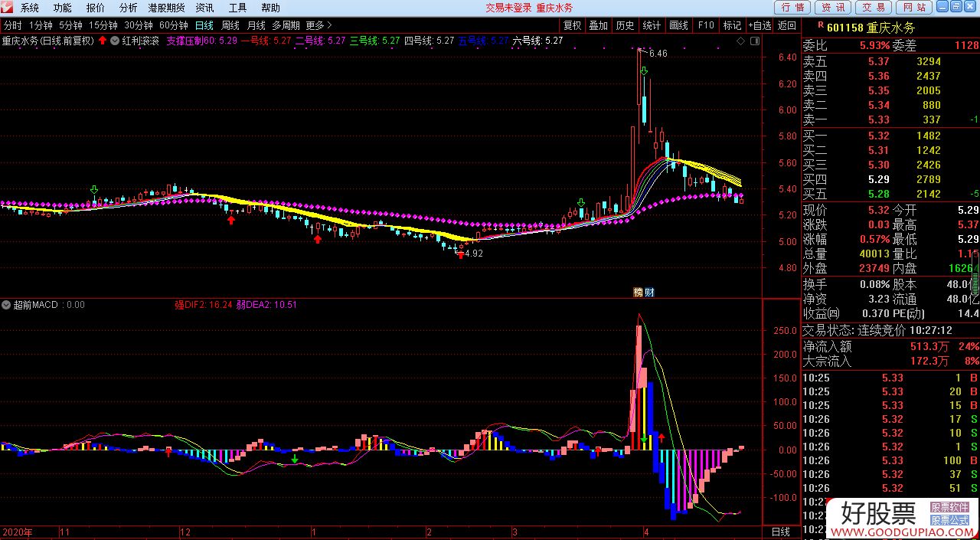Screen dimensions: 980x540
Task: Open the 工具 menu
Action: pyautogui.click(x=238, y=8)
